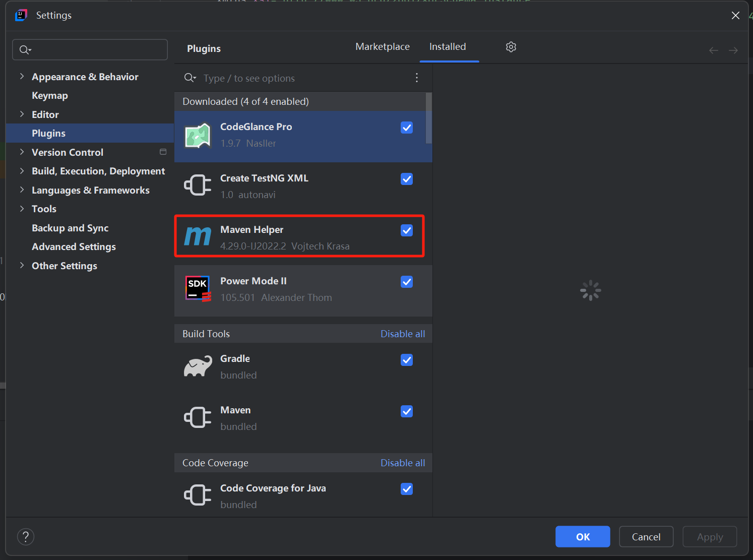Disable Power Mode II plugin
Screen dimensions: 753x560
coord(407,282)
